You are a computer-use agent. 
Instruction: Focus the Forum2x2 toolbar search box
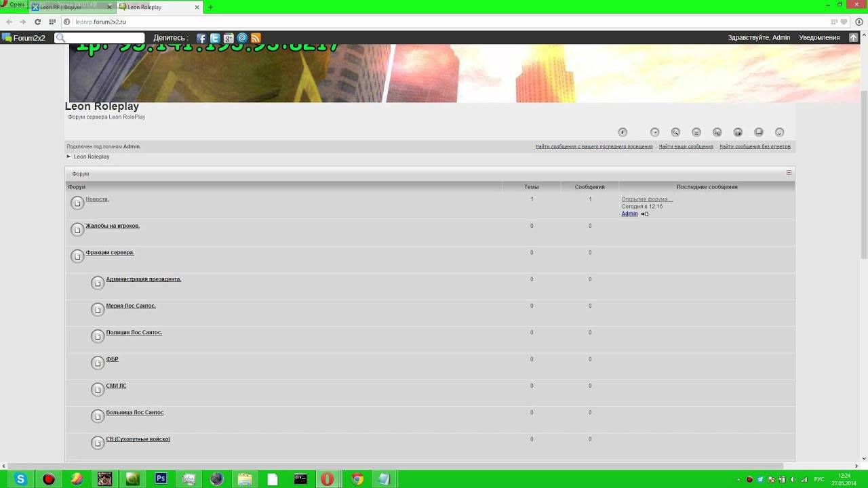click(100, 38)
